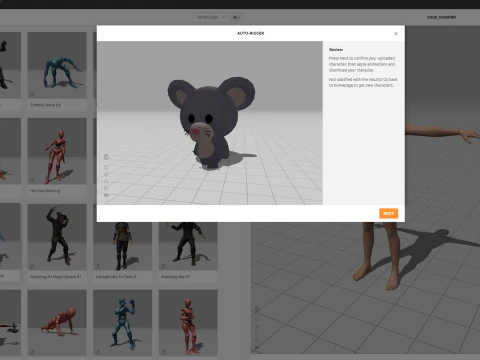Click the character name at top right
This screenshot has height=360, width=480.
pos(441,17)
